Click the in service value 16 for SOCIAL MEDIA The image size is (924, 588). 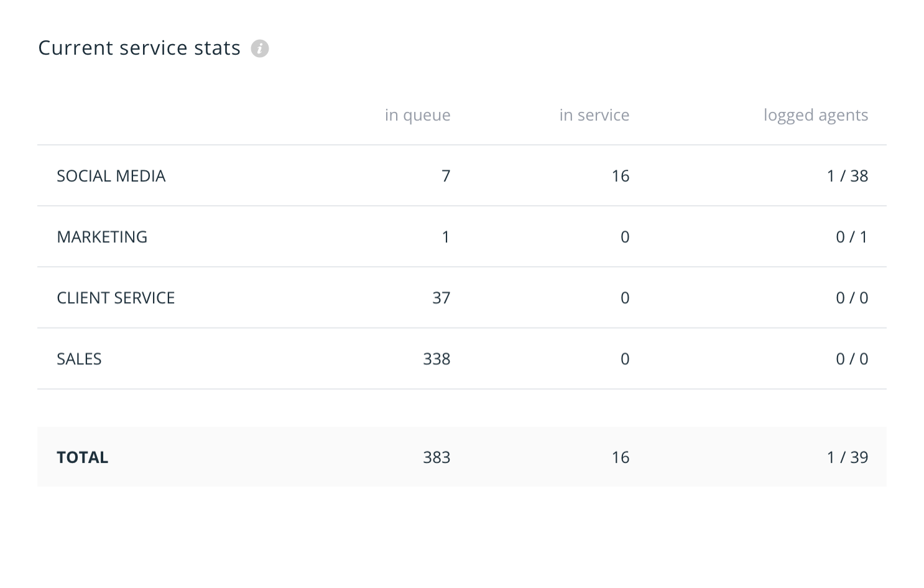pyautogui.click(x=620, y=175)
